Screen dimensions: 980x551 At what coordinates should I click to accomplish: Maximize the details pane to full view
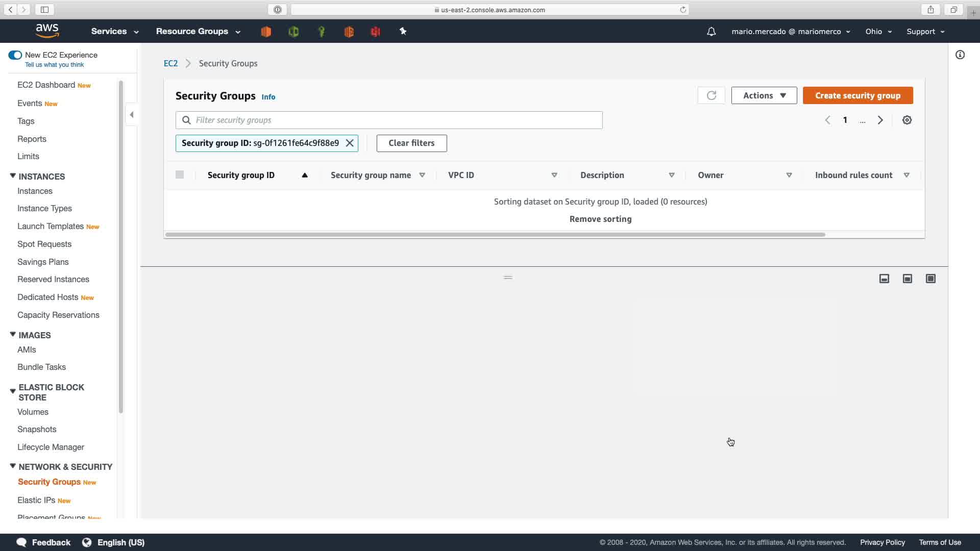(x=930, y=279)
